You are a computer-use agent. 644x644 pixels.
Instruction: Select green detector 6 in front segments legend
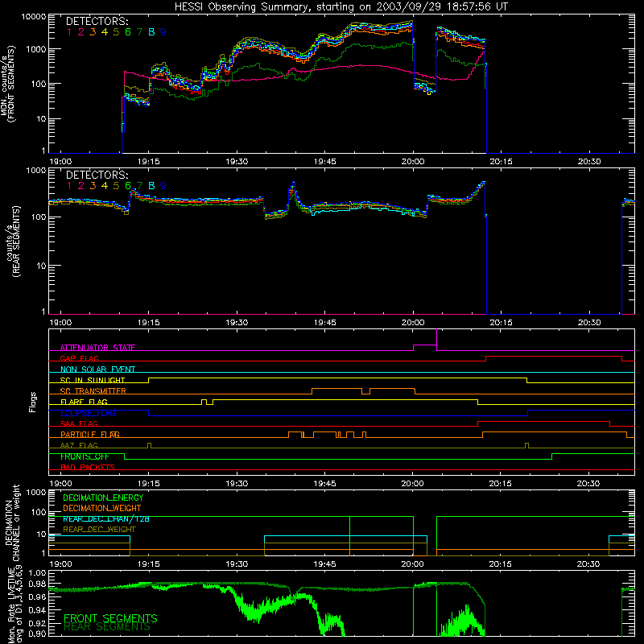coord(128,32)
